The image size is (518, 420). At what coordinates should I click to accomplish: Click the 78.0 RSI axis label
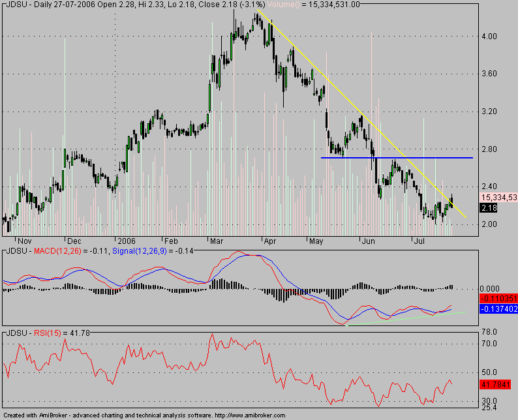tap(489, 331)
